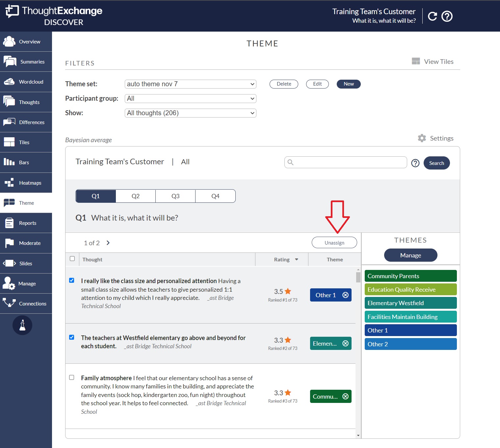Open Manage in the sidebar
The width and height of the screenshot is (500, 448).
pos(26,283)
